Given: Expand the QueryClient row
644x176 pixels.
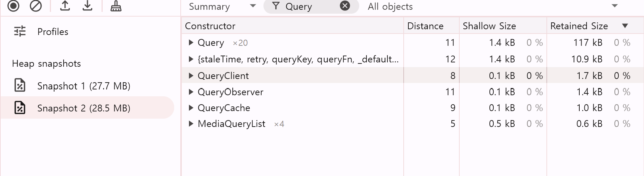Looking at the screenshot, I should pos(191,76).
